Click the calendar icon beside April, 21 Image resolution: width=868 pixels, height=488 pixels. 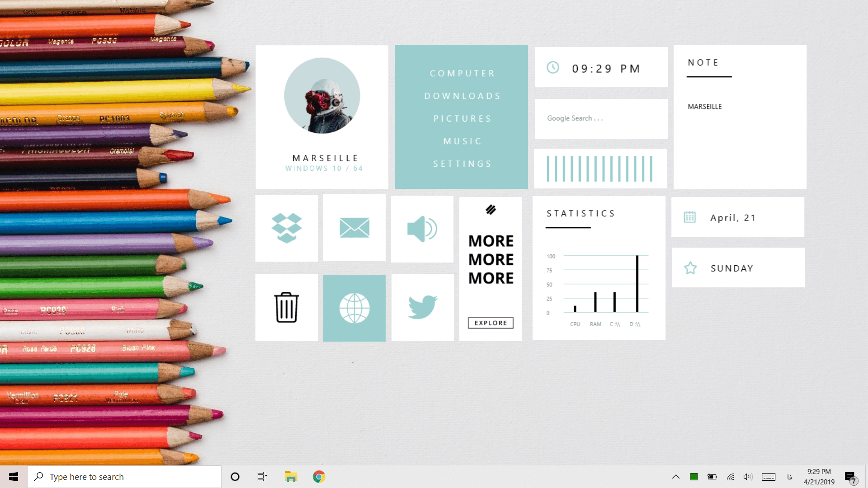click(690, 217)
